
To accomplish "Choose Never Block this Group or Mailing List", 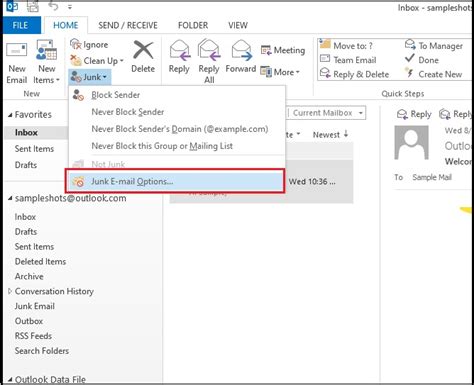I will click(177, 146).
